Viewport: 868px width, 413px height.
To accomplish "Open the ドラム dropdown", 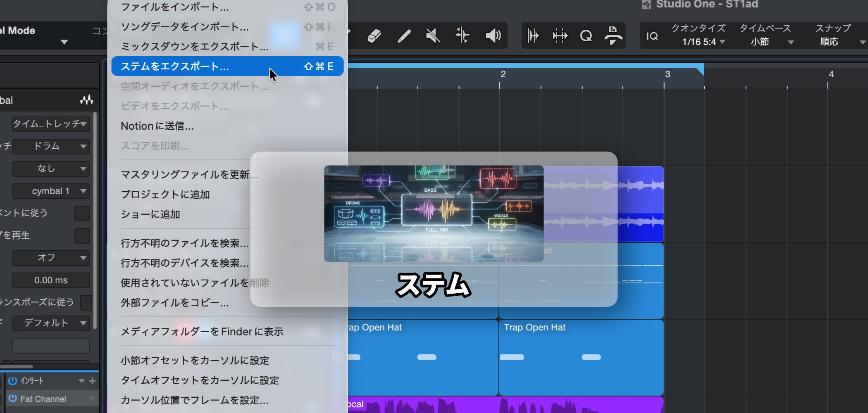I will pyautogui.click(x=51, y=146).
